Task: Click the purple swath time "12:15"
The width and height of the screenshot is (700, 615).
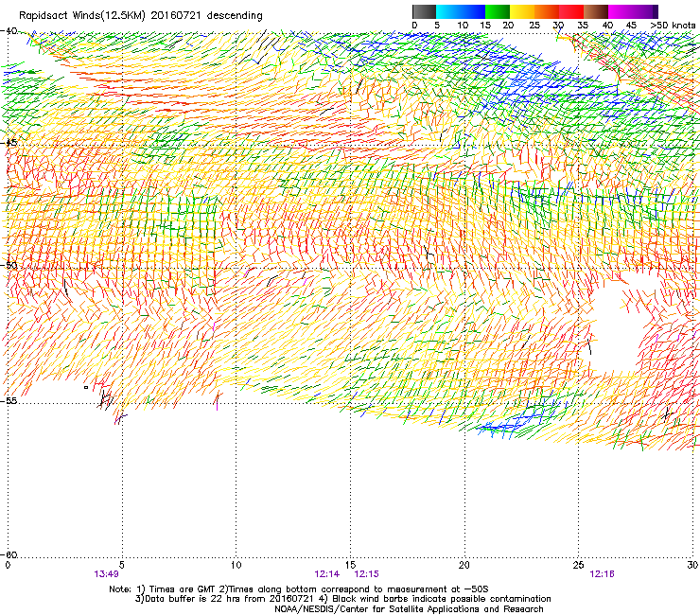Action: point(366,574)
